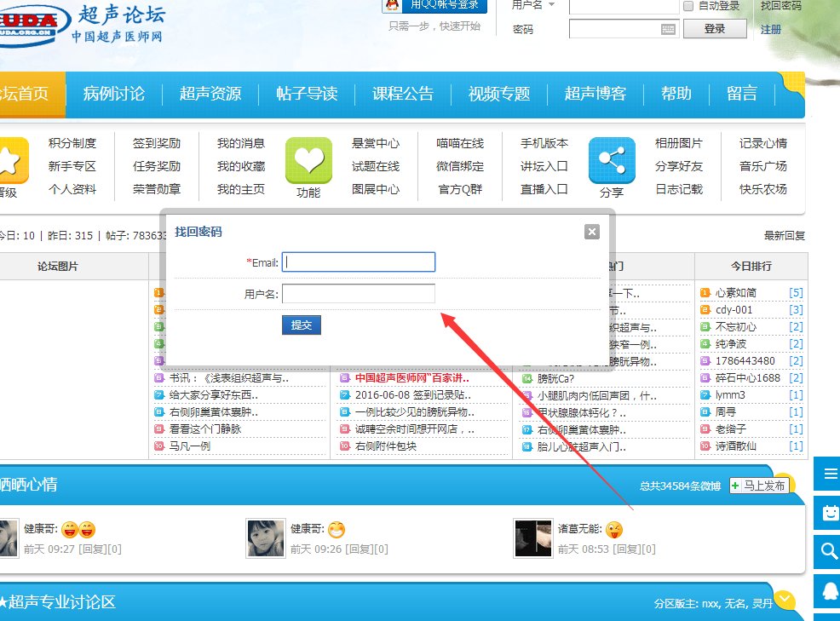Click the sidebar bell notification icon
Viewport: 840px width, 621px height.
point(828,591)
